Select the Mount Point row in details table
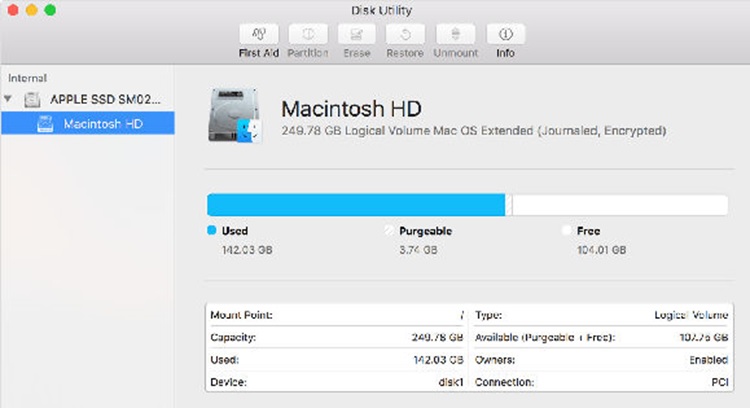Viewport: 750px width, 409px height. pyautogui.click(x=336, y=314)
